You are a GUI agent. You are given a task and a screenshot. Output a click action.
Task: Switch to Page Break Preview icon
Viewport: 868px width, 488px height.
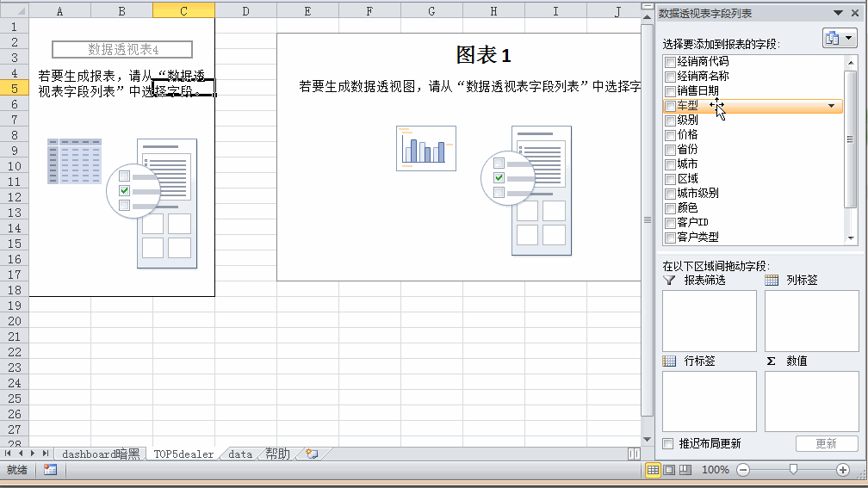(685, 470)
